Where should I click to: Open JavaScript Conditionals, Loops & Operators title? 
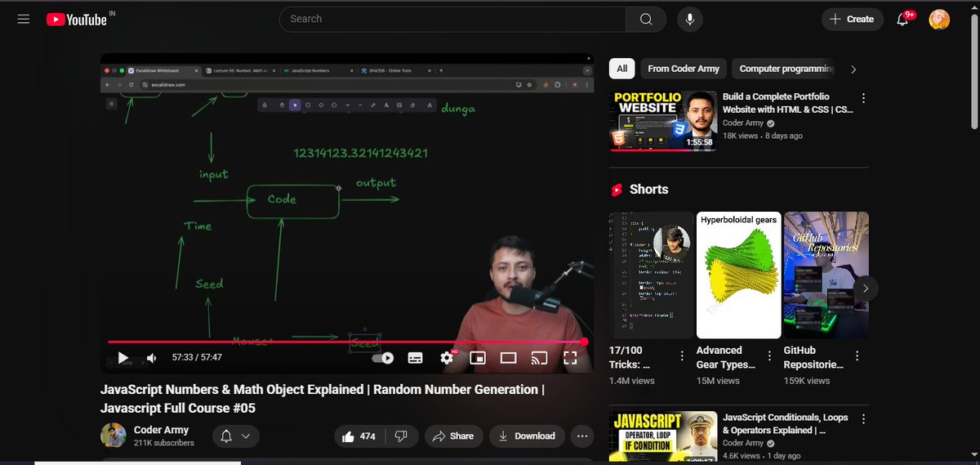[786, 423]
